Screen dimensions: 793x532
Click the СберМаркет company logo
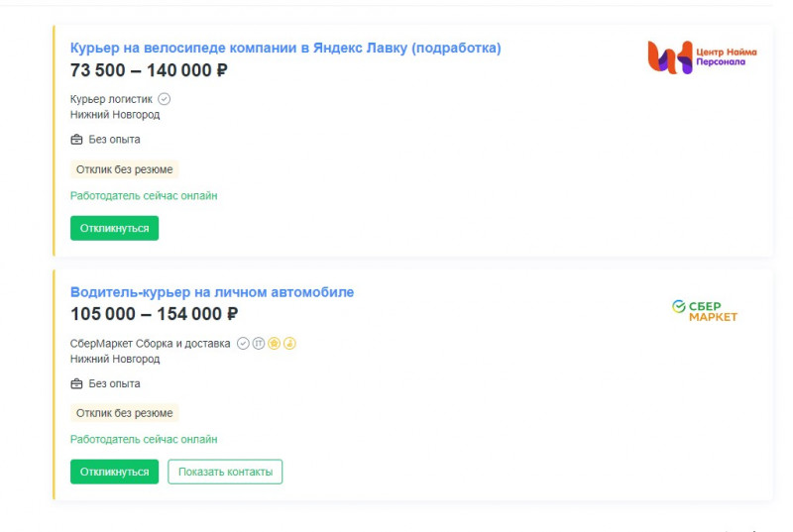click(x=705, y=311)
